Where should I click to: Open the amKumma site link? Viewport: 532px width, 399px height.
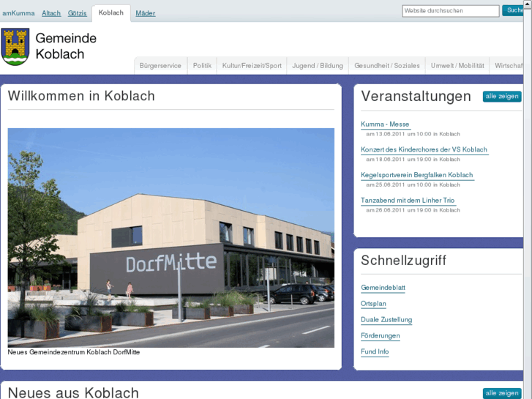click(x=18, y=13)
